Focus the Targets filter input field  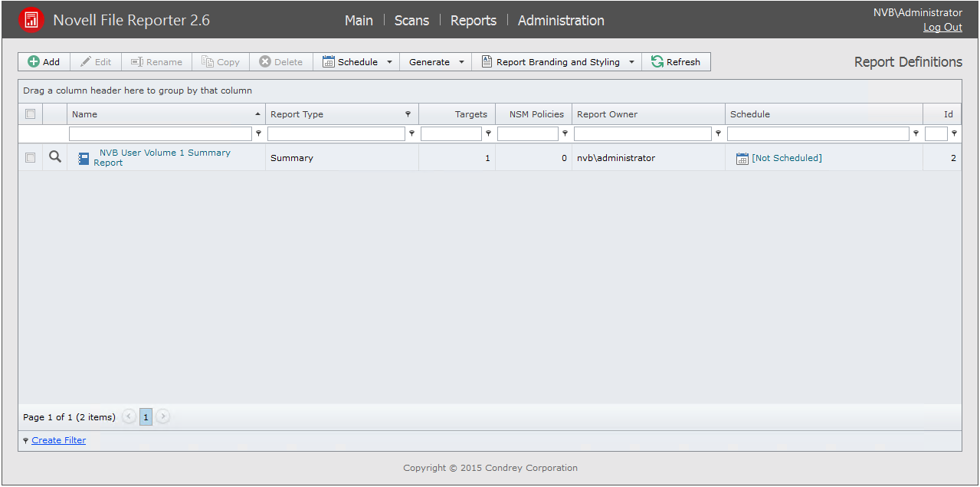coord(451,134)
